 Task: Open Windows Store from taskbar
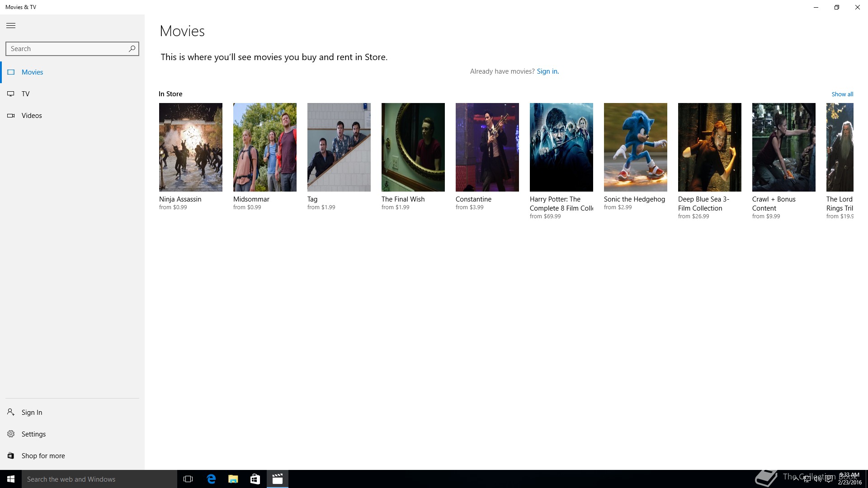pos(255,479)
